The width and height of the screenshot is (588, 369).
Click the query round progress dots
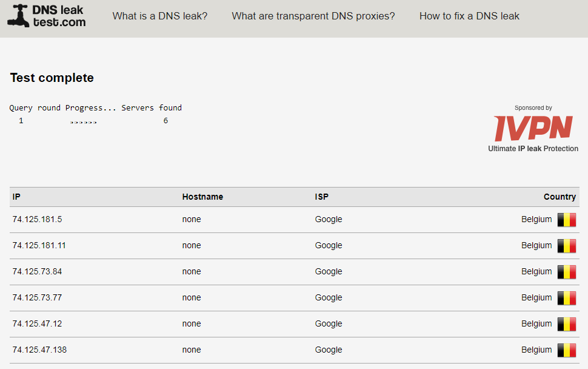click(x=83, y=122)
